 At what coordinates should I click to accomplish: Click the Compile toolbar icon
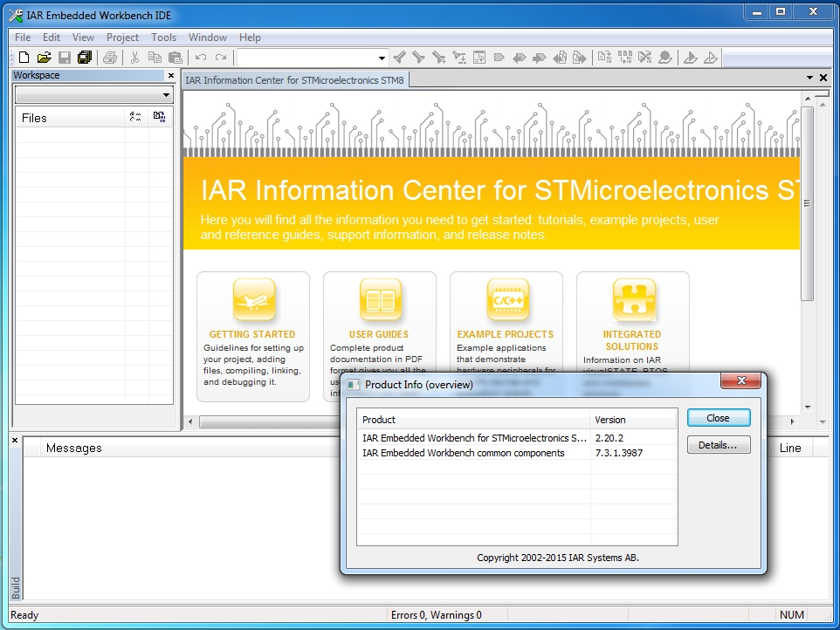click(605, 58)
